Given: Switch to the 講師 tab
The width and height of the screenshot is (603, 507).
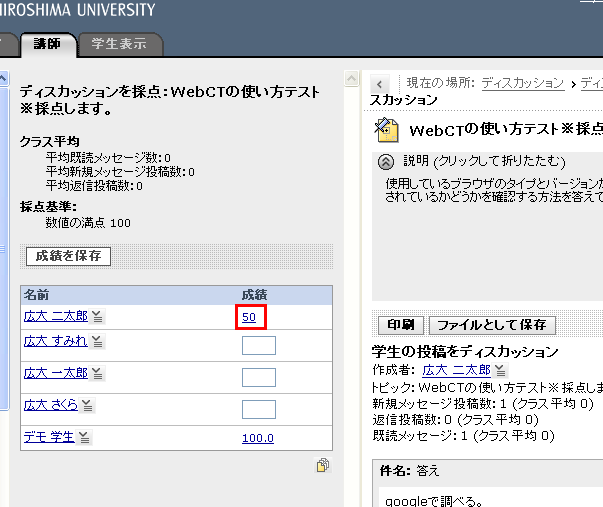Looking at the screenshot, I should (x=48, y=44).
